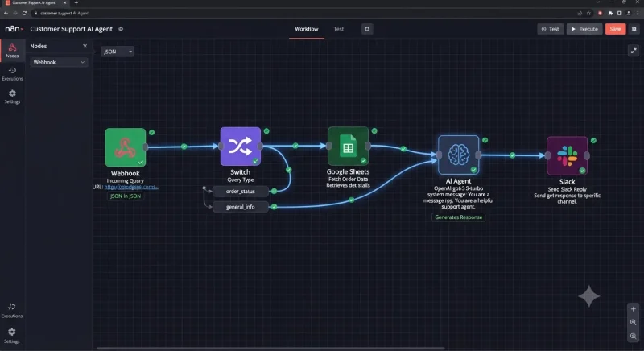Screen dimensions: 644x351
Task: Go back in browser
Action: click(x=6, y=13)
